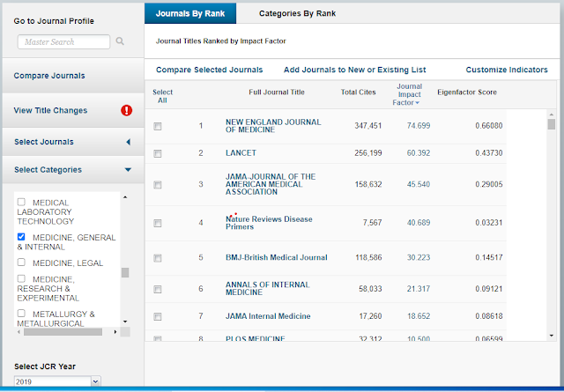
Task: Uncheck Medicine, General & Internal category
Action: coord(21,237)
